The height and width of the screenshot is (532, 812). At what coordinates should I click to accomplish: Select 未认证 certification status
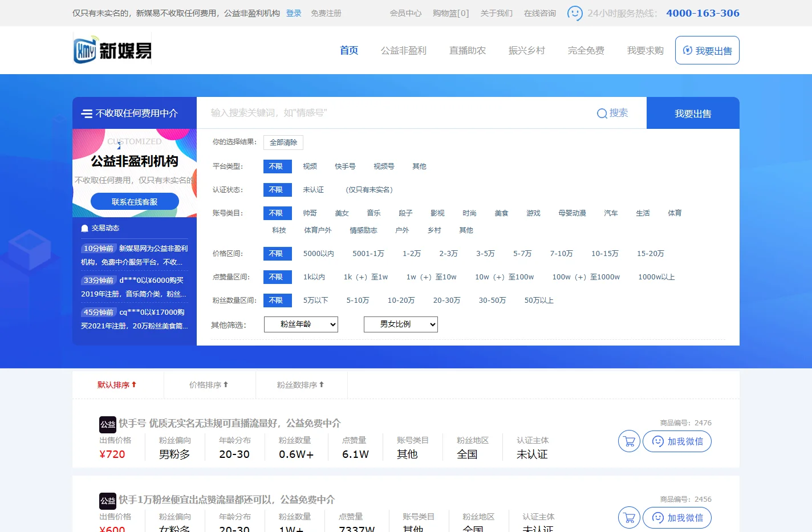313,190
